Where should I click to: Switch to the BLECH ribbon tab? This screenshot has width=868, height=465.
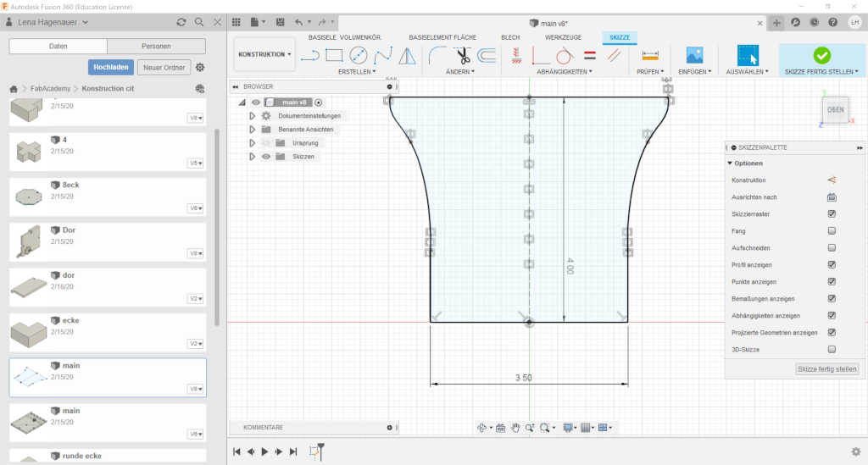tap(510, 37)
